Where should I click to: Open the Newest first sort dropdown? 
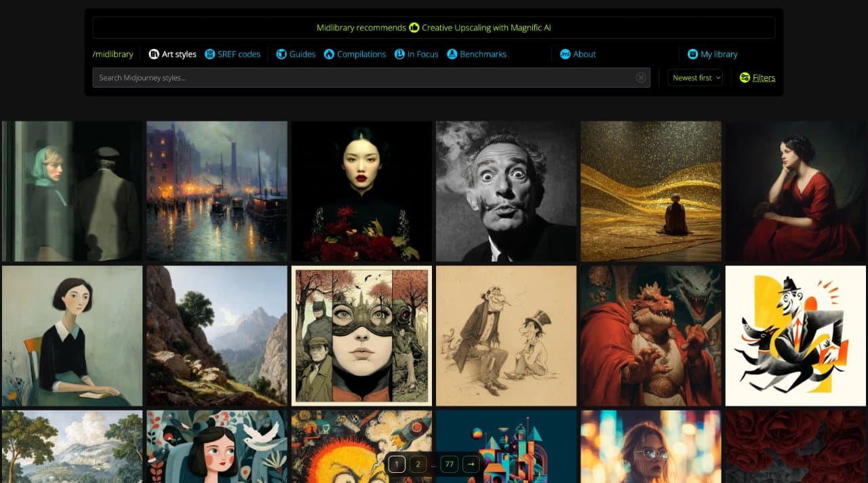click(695, 77)
